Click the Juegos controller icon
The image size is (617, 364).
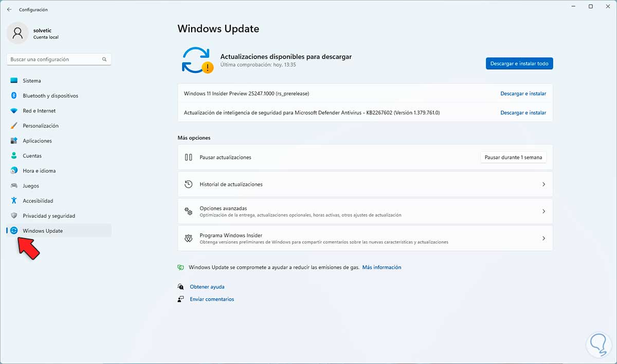14,186
